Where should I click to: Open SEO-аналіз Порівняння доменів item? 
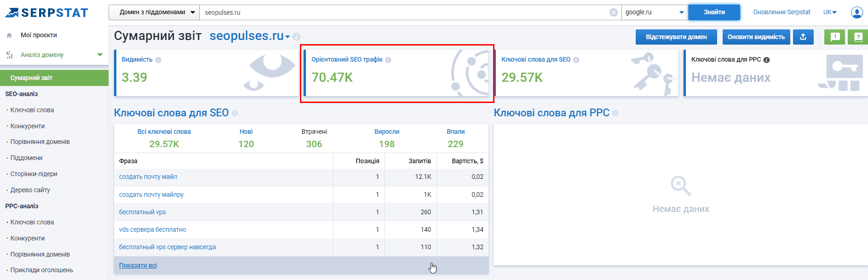(40, 142)
